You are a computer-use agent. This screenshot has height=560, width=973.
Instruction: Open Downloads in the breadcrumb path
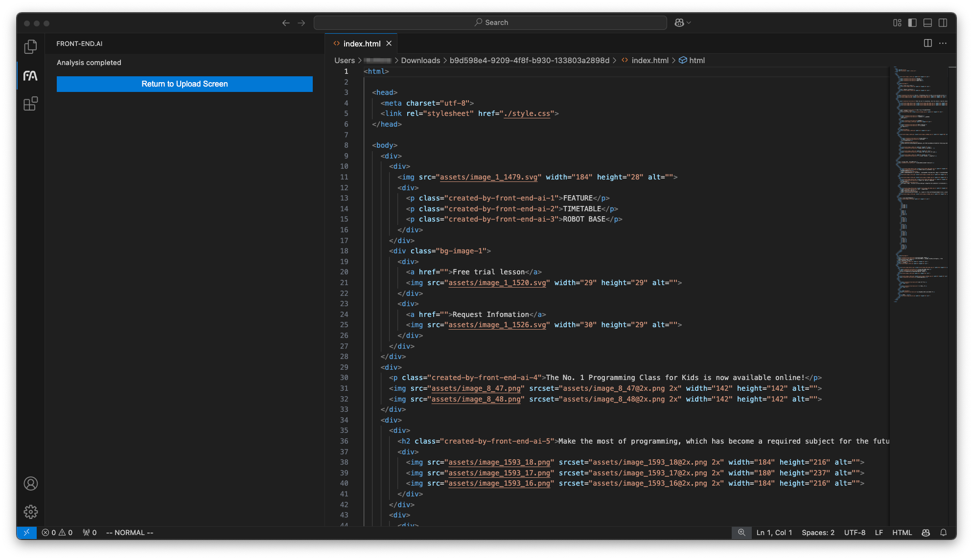420,60
